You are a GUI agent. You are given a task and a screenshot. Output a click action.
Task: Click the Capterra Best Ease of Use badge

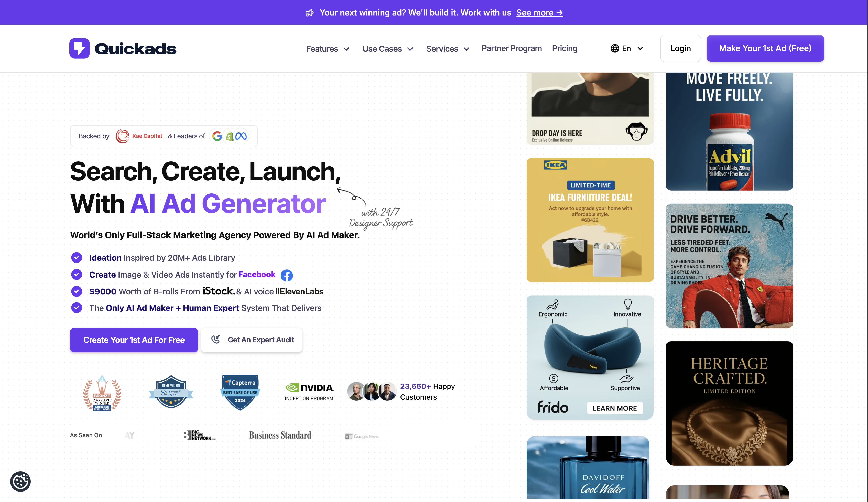pyautogui.click(x=240, y=392)
